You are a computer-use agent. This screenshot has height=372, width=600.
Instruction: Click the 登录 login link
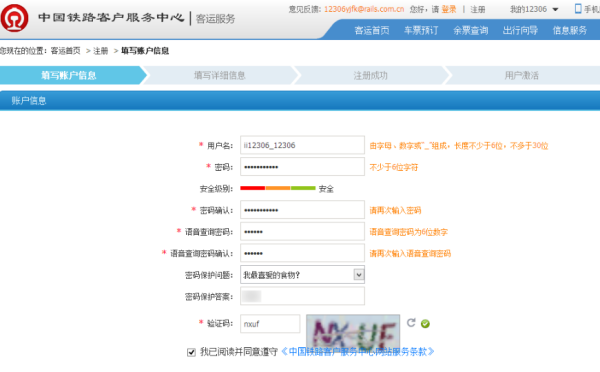pos(449,9)
